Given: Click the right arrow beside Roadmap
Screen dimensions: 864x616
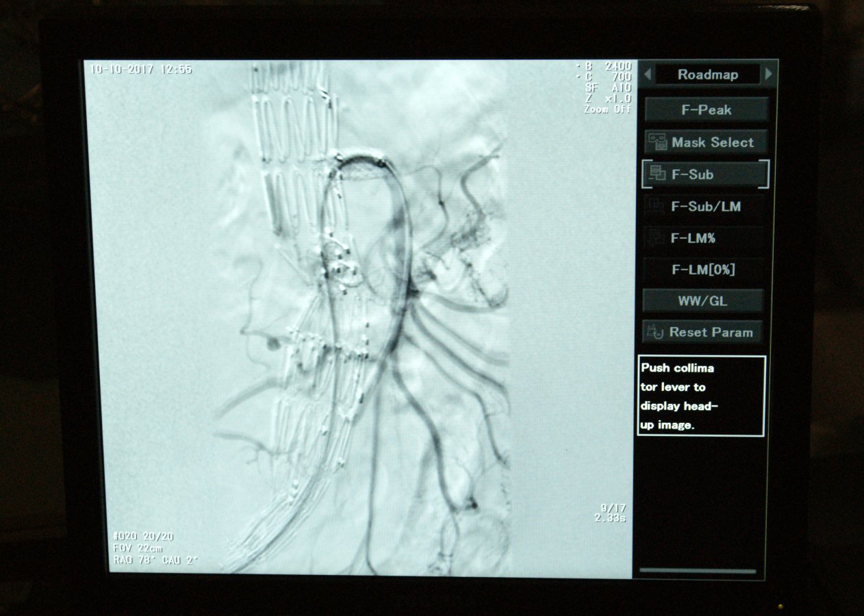Looking at the screenshot, I should coord(769,75).
